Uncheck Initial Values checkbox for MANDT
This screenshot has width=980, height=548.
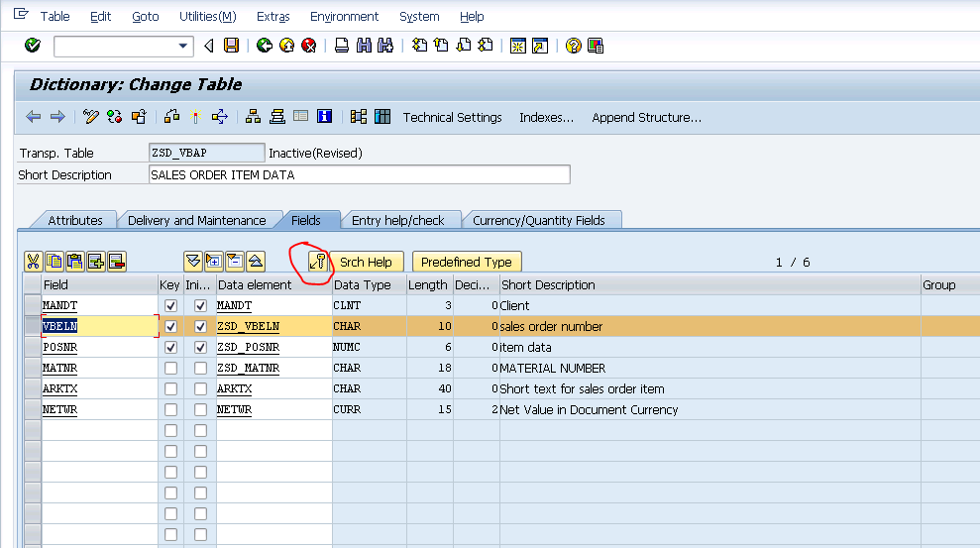coord(200,305)
